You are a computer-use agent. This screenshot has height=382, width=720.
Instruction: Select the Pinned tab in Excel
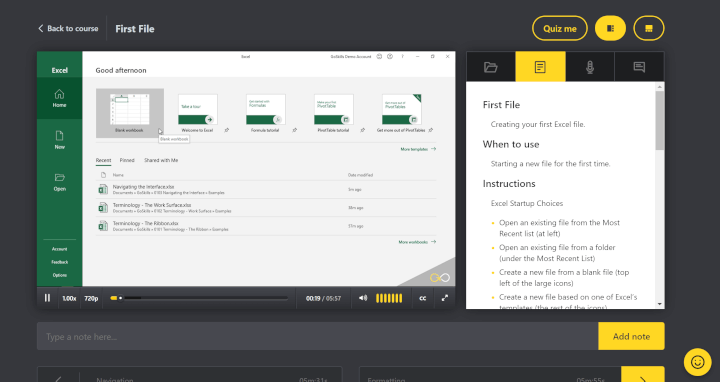pos(127,160)
